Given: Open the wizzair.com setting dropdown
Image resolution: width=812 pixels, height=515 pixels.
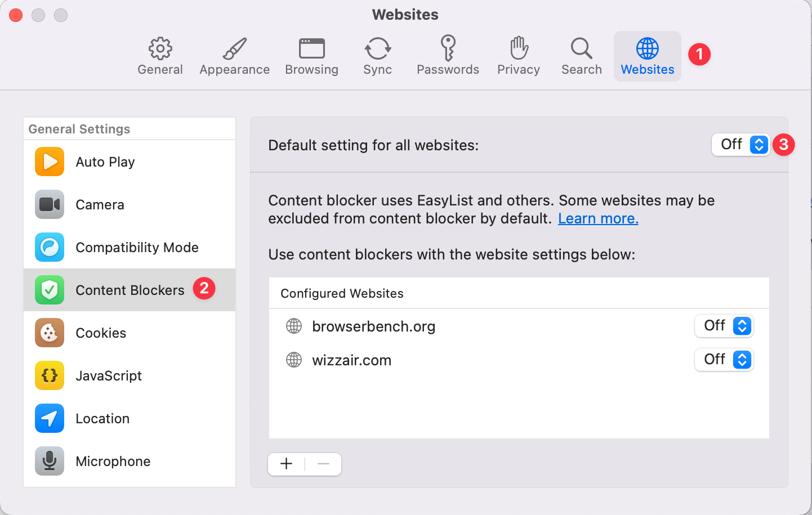Looking at the screenshot, I should pyautogui.click(x=724, y=360).
